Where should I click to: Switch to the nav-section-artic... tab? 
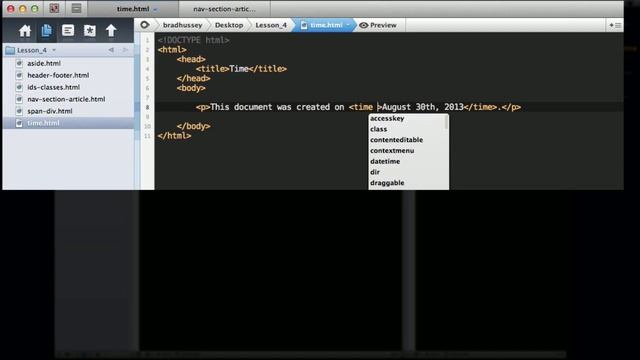tap(224, 9)
